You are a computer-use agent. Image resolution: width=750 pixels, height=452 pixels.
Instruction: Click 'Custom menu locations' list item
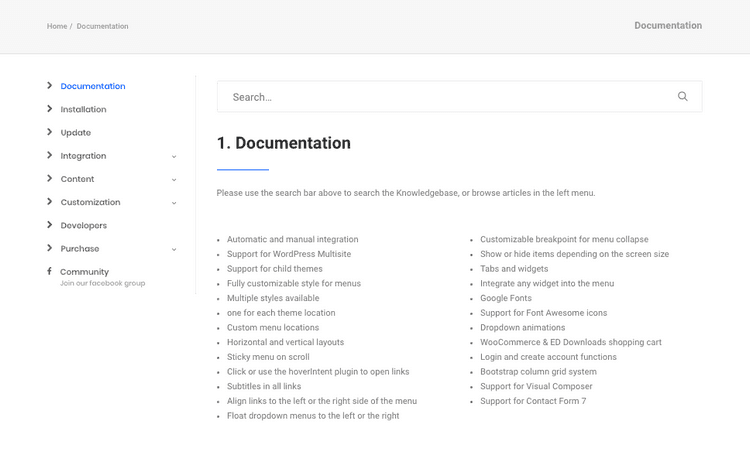(273, 328)
